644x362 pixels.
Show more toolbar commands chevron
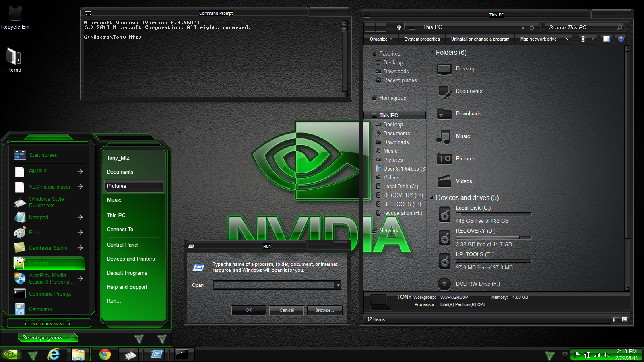point(567,39)
